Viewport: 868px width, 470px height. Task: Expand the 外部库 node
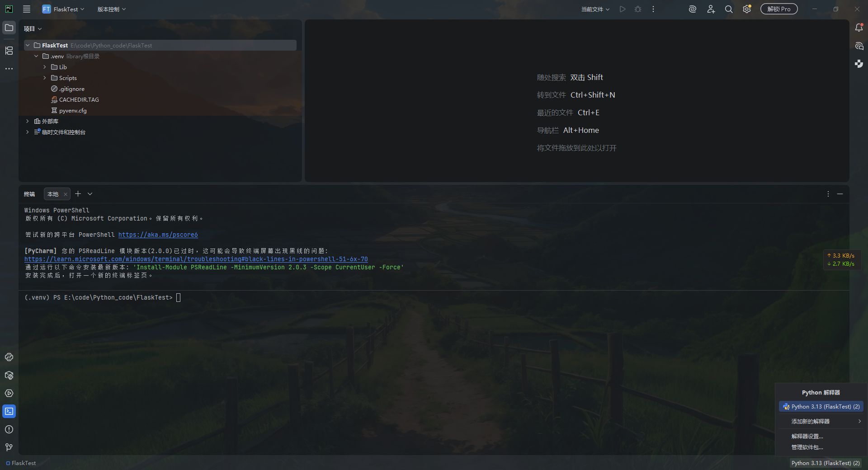[28, 121]
